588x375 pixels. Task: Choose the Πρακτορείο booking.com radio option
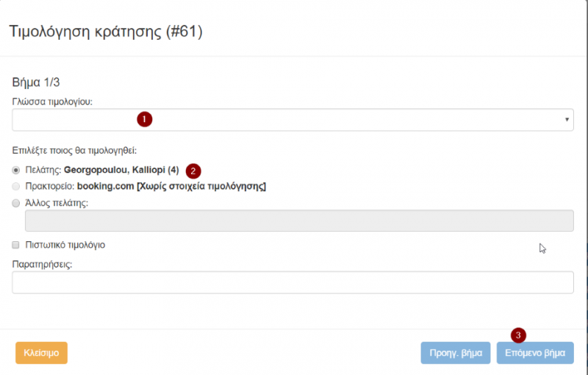point(17,187)
